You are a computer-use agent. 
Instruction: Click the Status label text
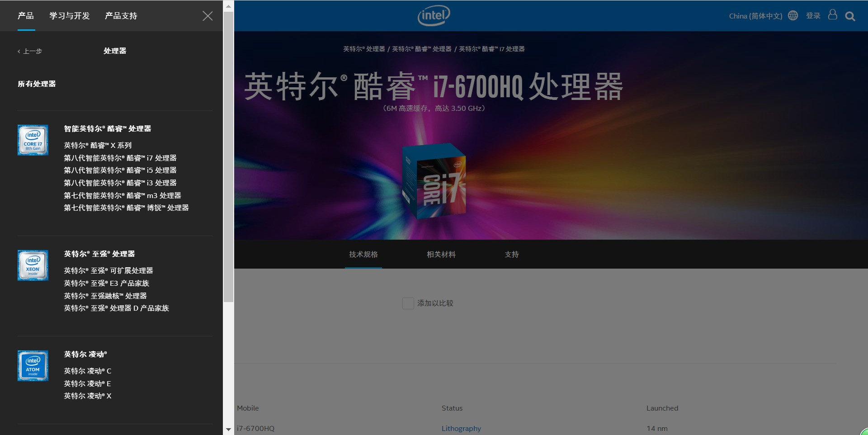tap(452, 408)
